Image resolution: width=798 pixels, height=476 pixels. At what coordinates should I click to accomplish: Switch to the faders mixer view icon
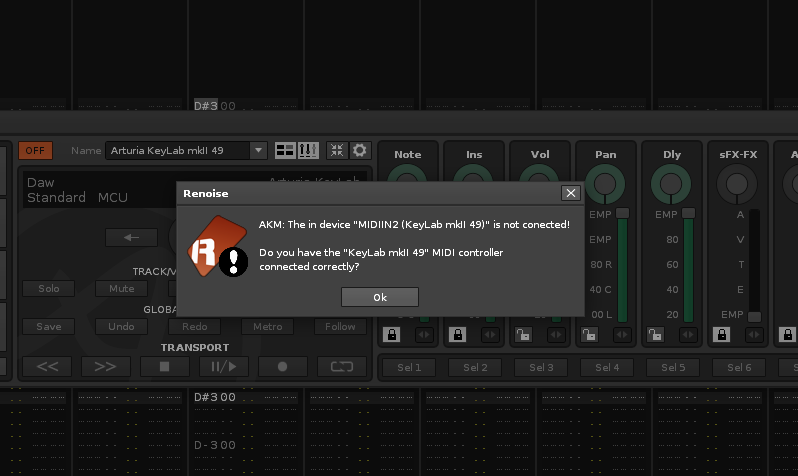pyautogui.click(x=308, y=150)
